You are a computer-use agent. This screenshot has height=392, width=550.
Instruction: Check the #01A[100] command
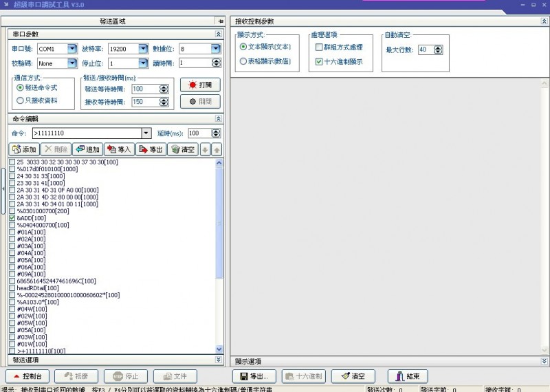tap(12, 232)
